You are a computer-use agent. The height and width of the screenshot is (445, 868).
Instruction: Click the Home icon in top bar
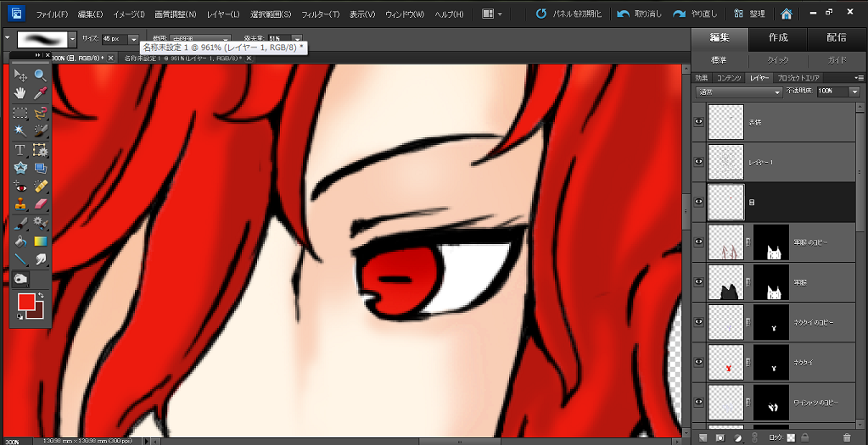786,14
